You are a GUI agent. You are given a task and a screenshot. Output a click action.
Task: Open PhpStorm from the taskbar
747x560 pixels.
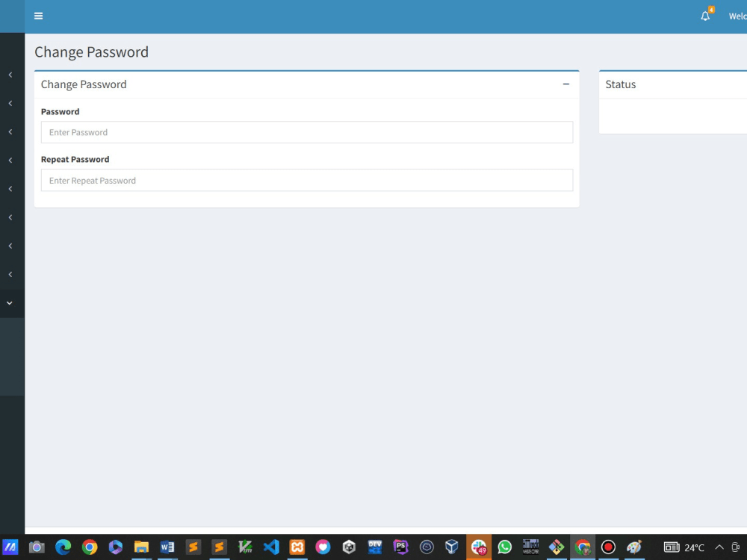[x=400, y=547]
